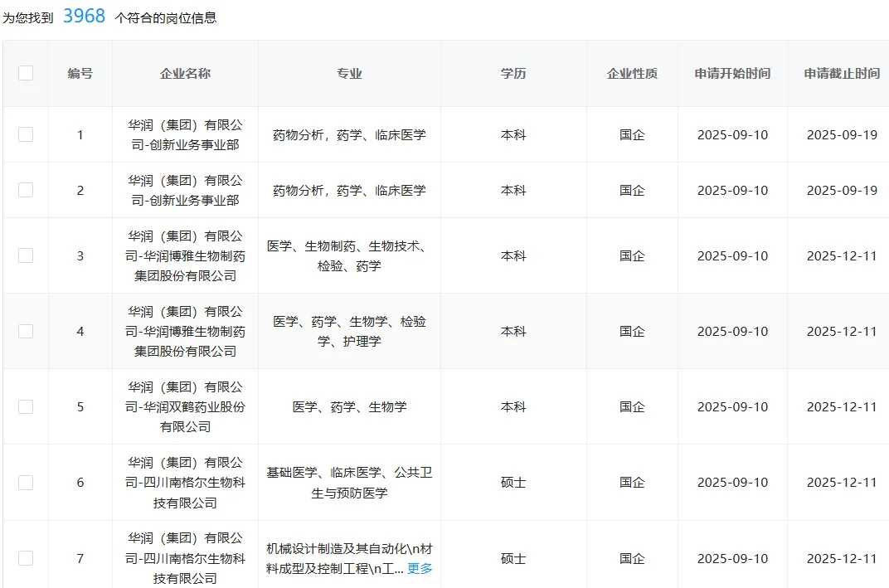Mark the checkbox for row number 5

point(26,406)
